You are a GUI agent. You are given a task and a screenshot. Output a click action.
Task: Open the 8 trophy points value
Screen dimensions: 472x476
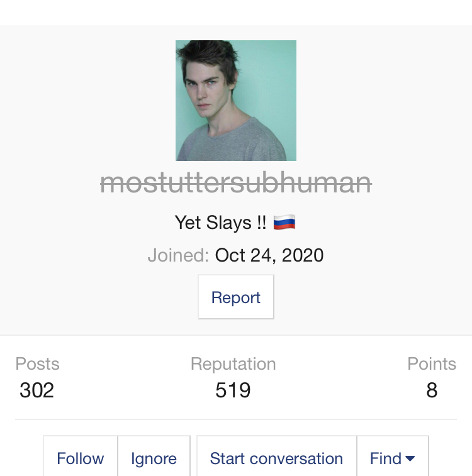click(432, 390)
